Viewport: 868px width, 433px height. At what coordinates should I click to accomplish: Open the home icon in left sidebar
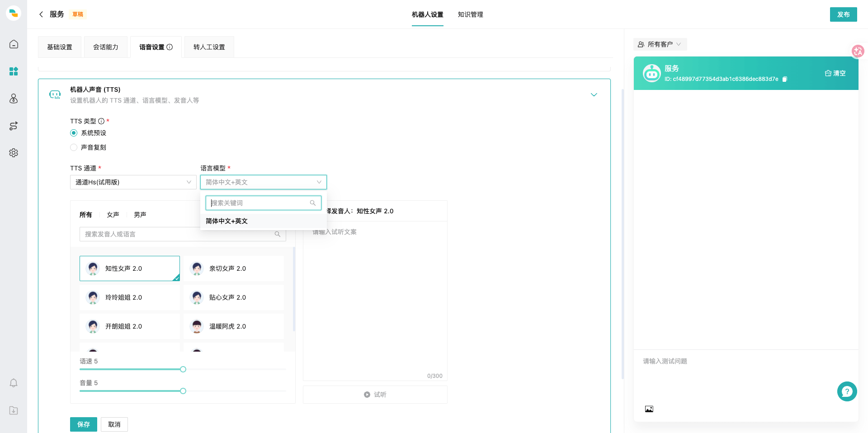coord(14,44)
